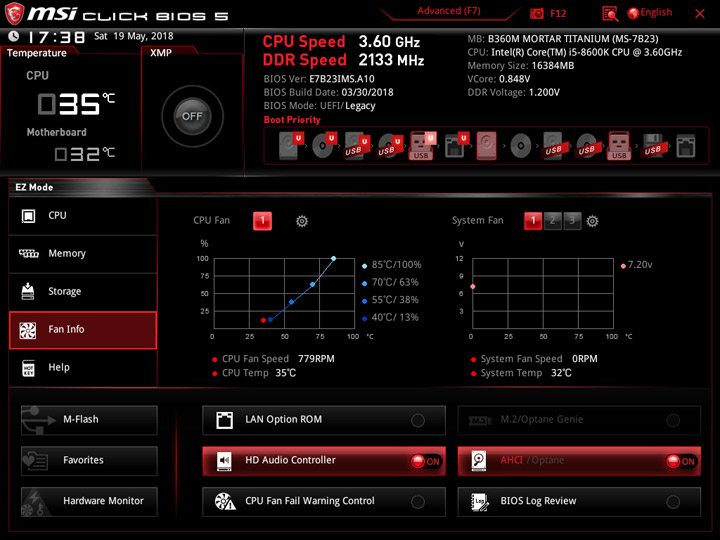Toggle CPU Fan Fail Warning Control
720x540 pixels.
pos(324,501)
